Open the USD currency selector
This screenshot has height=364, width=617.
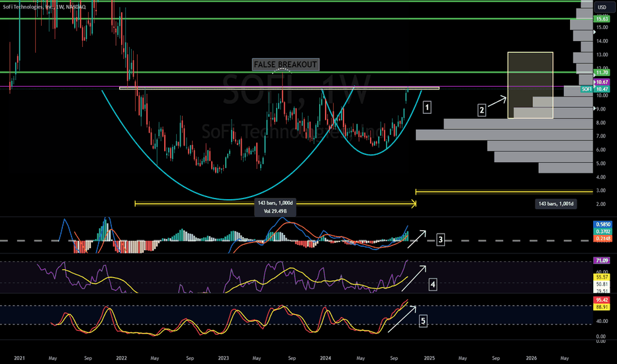tap(602, 7)
